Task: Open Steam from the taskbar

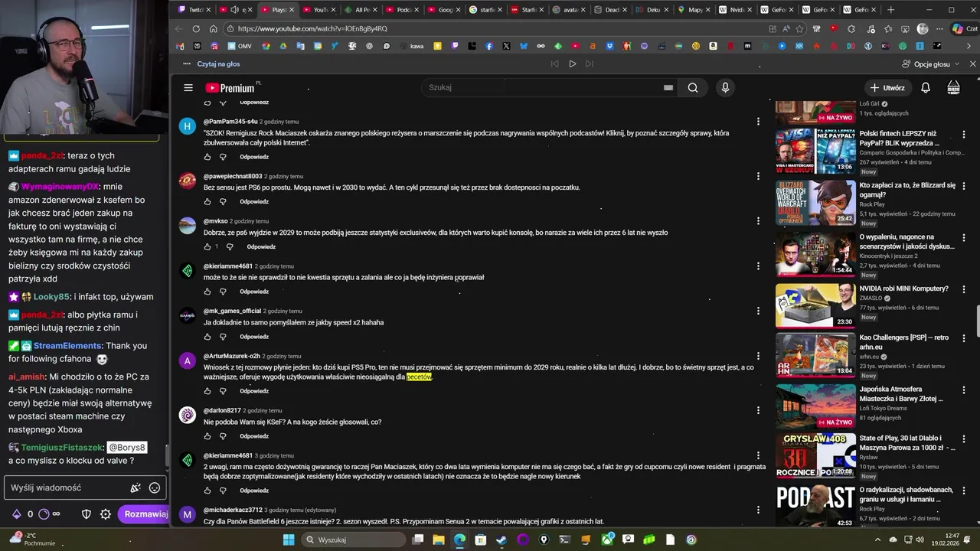Action: coord(501,540)
